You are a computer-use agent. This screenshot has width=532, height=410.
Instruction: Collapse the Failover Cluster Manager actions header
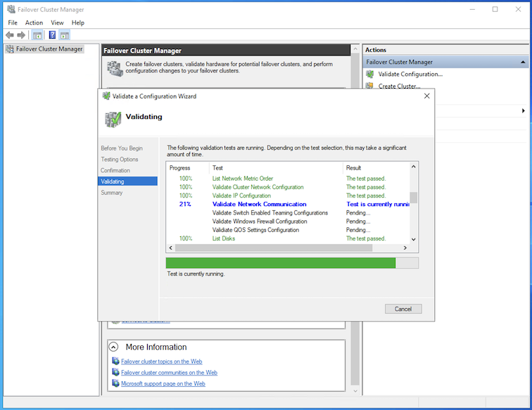tap(523, 62)
